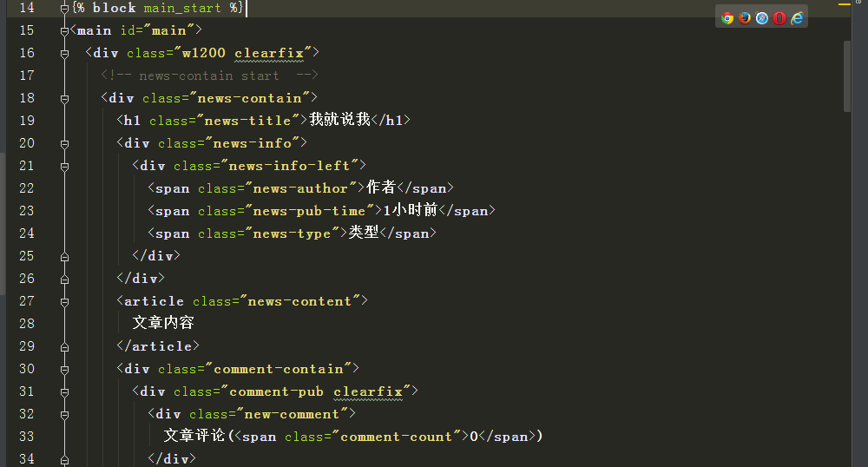Open preview in Internet Explorer
The image size is (868, 467).
[x=797, y=18]
